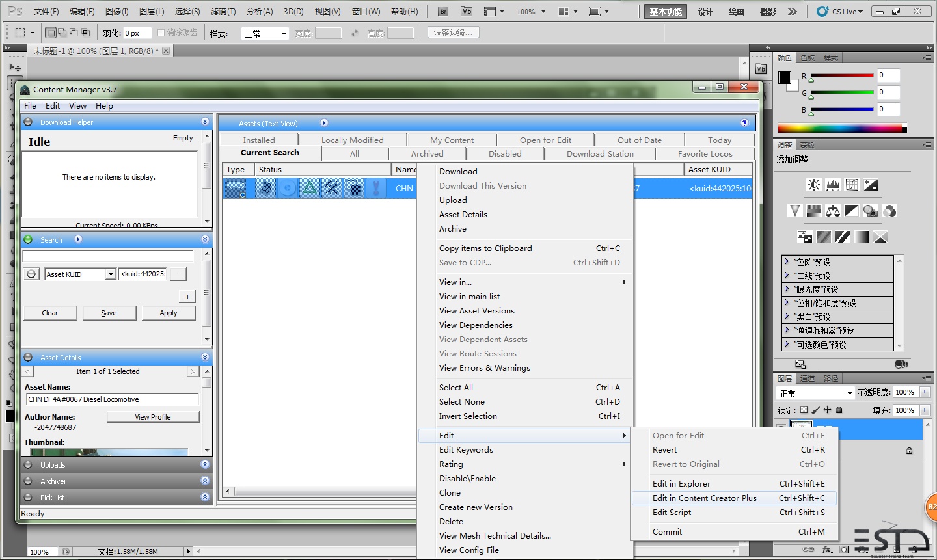
Task: Add an Invert adjustment
Action: coord(805,237)
